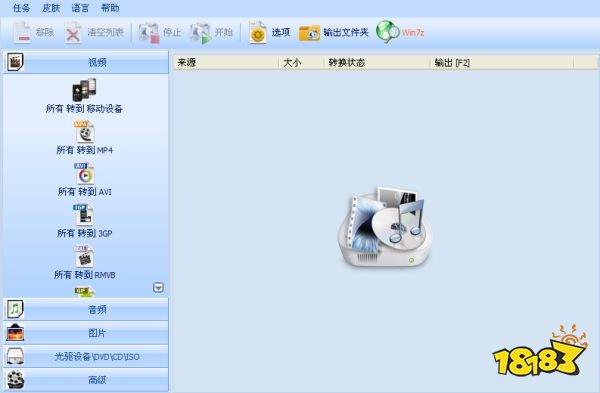Sort by 转换状态 column header
600x393 pixels.
tap(377, 62)
